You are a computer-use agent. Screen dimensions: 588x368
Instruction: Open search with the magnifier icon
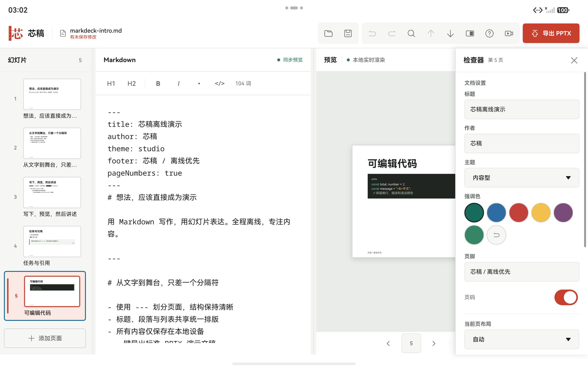tap(411, 33)
